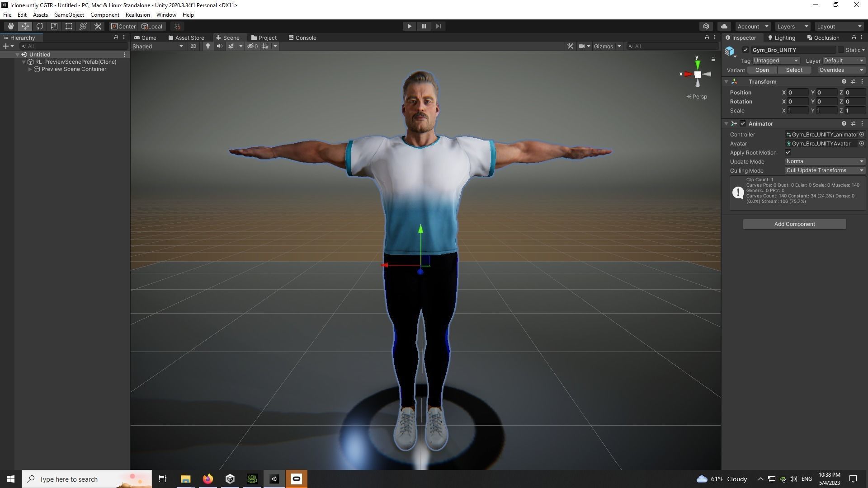Toggle scene lighting bulb icon
The width and height of the screenshot is (868, 488).
click(x=208, y=46)
